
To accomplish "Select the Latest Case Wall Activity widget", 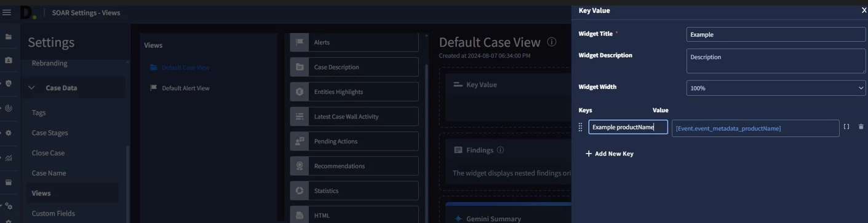I will 354,116.
